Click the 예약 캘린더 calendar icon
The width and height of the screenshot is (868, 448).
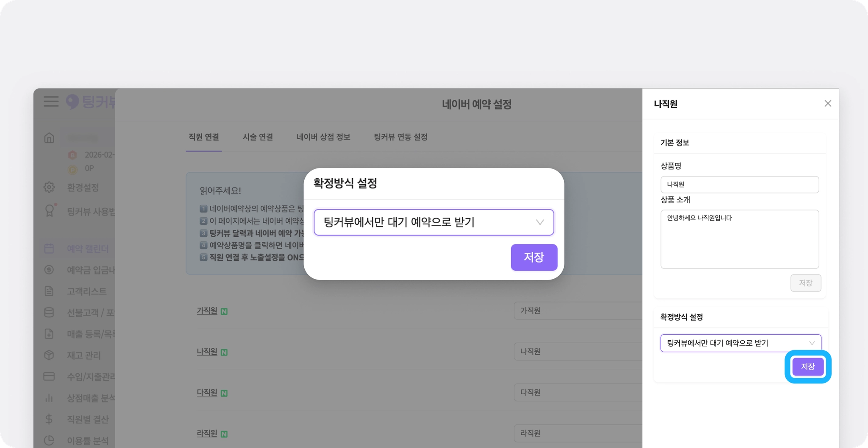[49, 248]
